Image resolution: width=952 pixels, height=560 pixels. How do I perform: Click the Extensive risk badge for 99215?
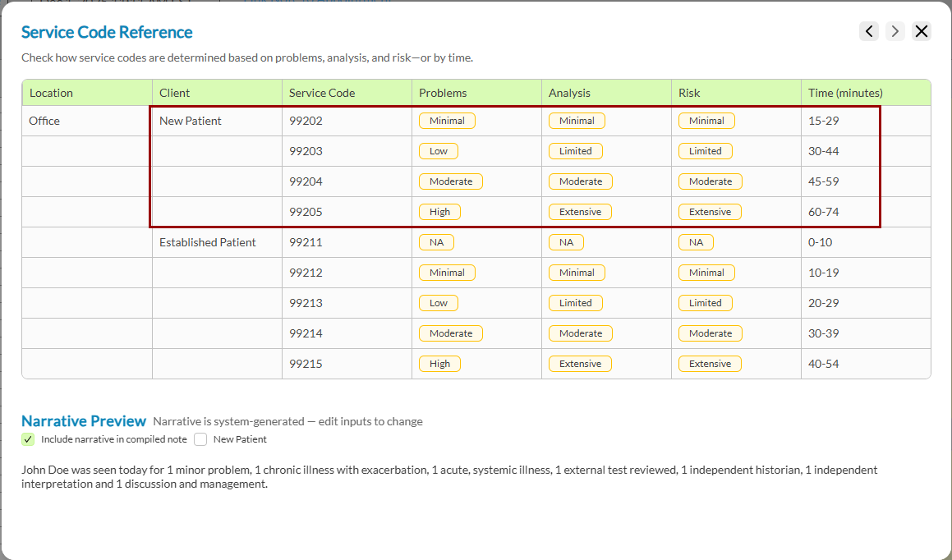point(710,364)
